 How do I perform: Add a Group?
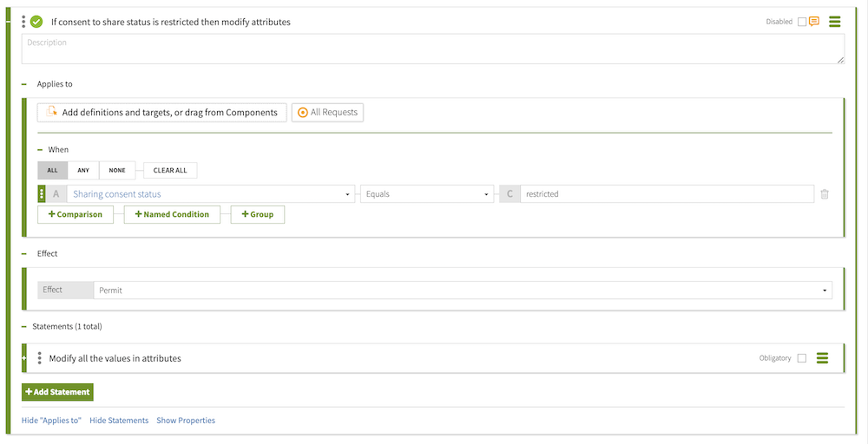[x=258, y=214]
